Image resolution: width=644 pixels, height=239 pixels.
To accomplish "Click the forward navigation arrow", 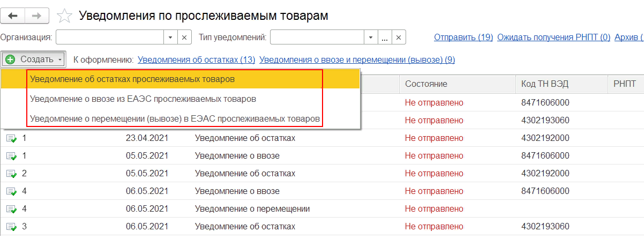I will click(37, 16).
